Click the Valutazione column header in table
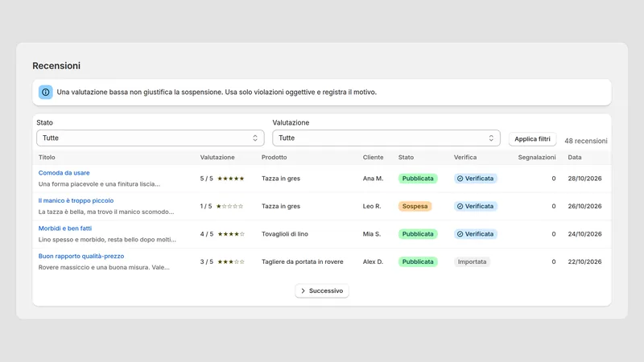644x362 pixels. (217, 157)
